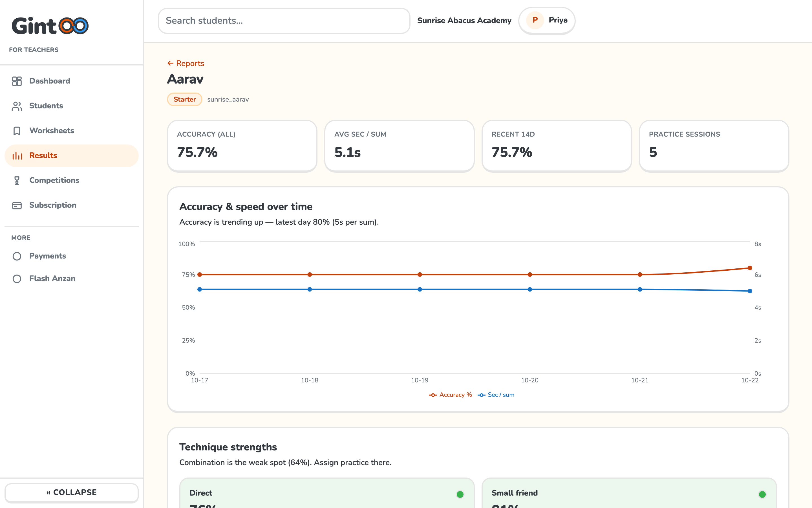
Task: Click the Payments circle icon
Action: click(17, 256)
